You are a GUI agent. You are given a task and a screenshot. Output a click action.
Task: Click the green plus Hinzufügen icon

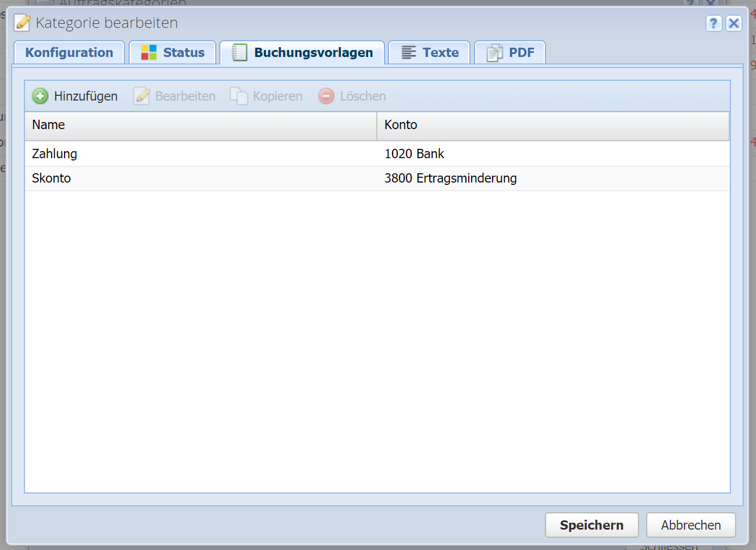click(x=40, y=96)
